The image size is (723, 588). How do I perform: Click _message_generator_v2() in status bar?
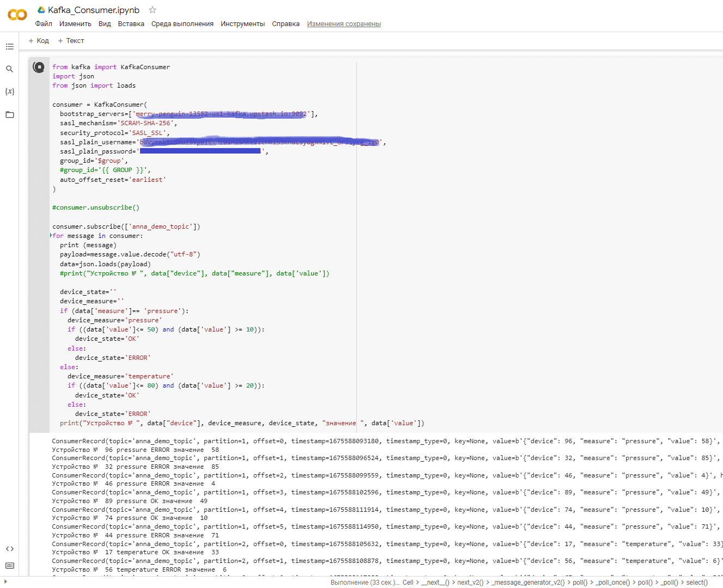pyautogui.click(x=528, y=583)
